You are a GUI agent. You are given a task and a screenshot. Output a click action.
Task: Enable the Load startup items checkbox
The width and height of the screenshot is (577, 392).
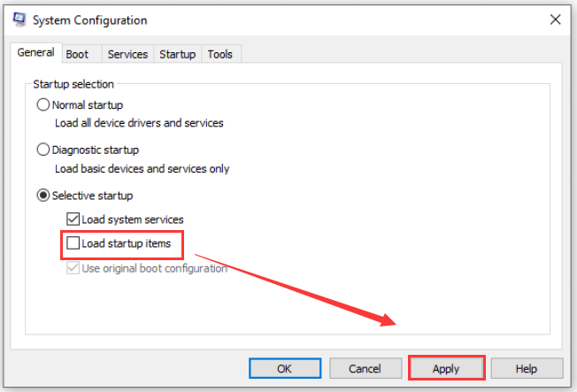73,243
